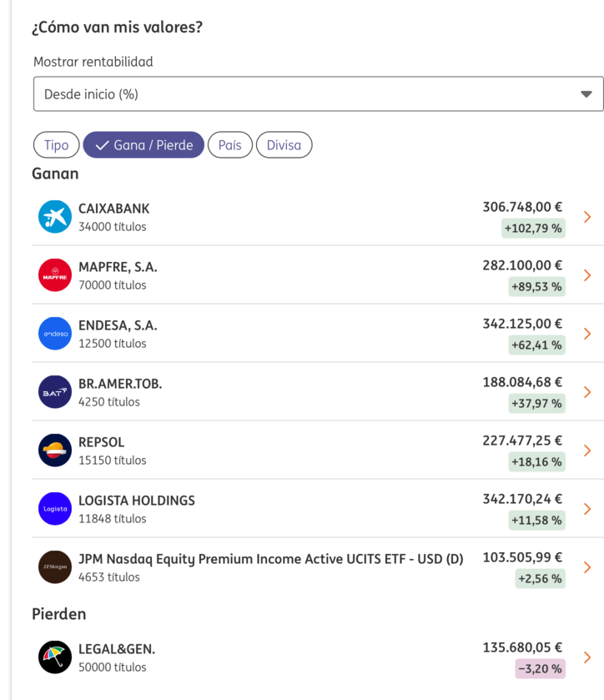Click the LEGAL&GEN. umbrella logo icon

[x=55, y=657]
